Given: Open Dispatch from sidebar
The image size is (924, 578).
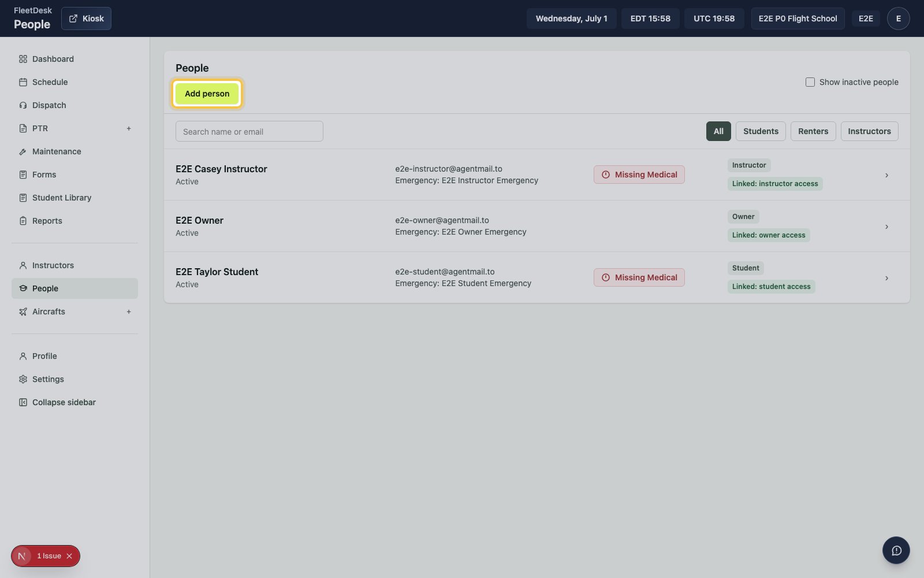Looking at the screenshot, I should tap(74, 105).
